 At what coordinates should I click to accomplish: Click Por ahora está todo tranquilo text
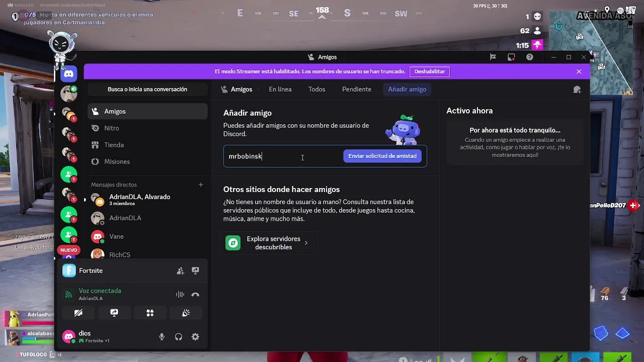[515, 130]
